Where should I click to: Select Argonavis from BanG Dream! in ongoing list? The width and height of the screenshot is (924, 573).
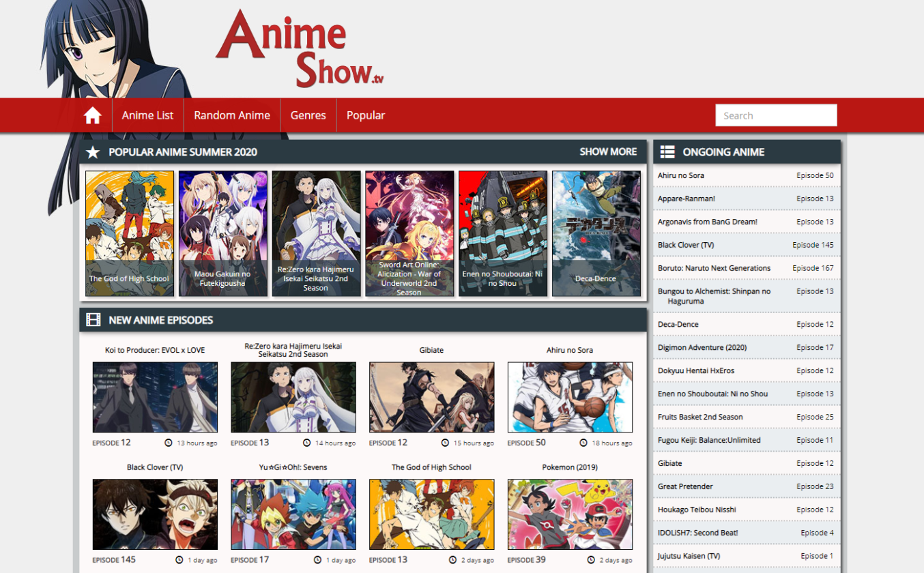708,222
